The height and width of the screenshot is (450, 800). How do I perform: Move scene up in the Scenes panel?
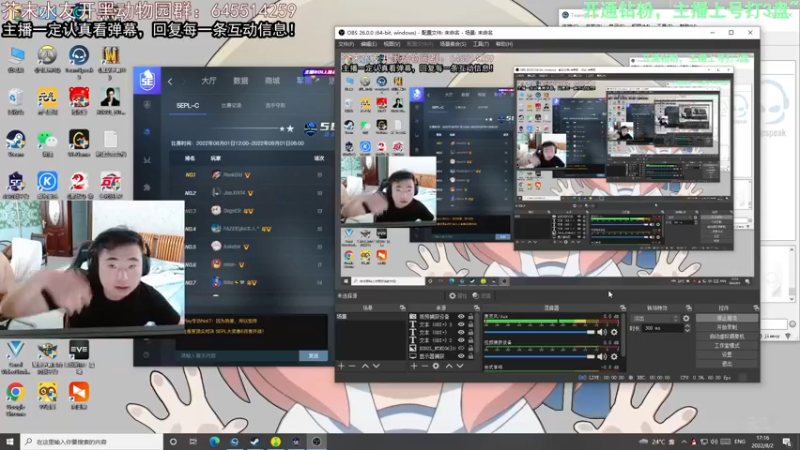pyautogui.click(x=365, y=366)
